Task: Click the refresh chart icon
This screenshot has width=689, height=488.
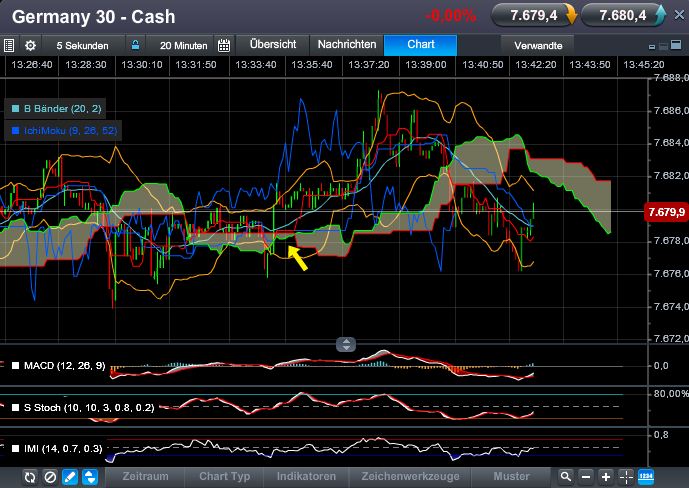Action: click(30, 477)
